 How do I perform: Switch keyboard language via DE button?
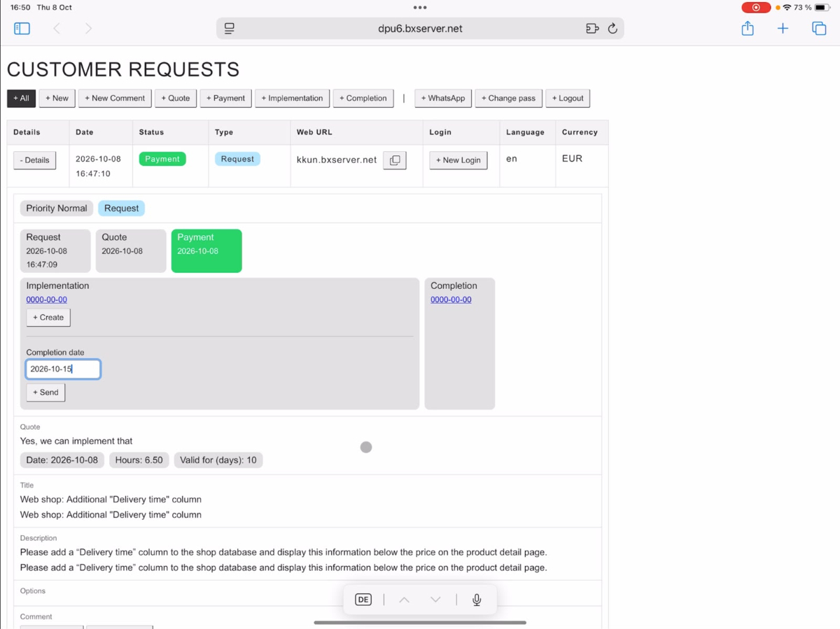pyautogui.click(x=363, y=600)
